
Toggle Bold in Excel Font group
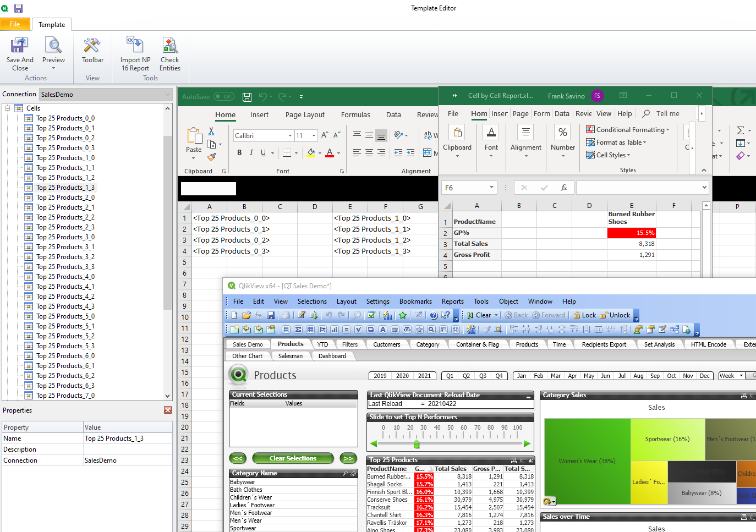(x=239, y=153)
